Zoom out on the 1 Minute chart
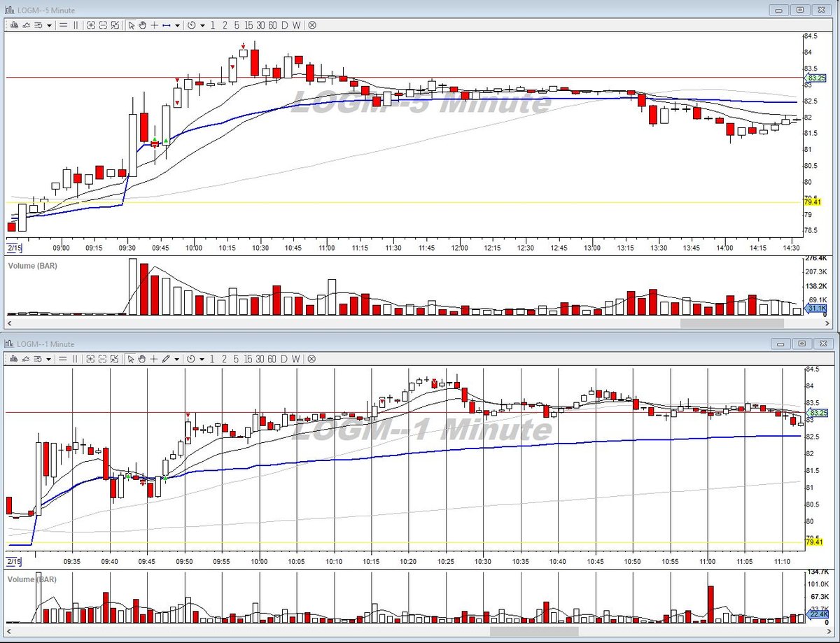The height and width of the screenshot is (643, 840). [x=103, y=358]
